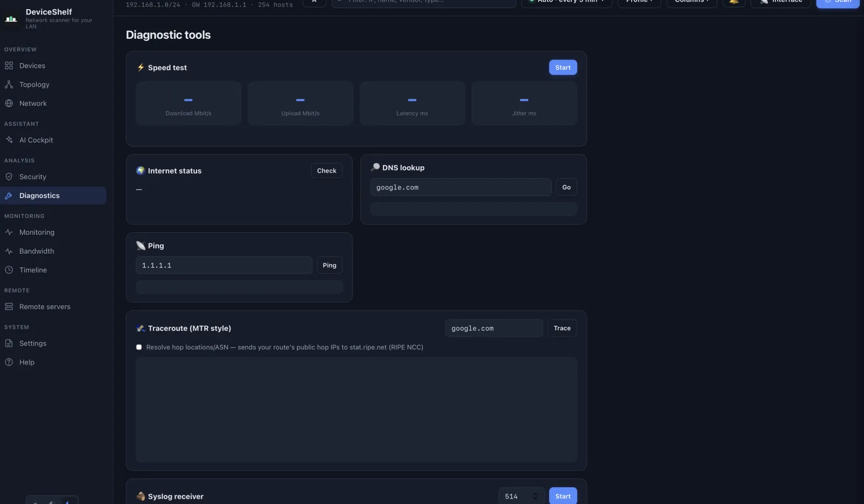Run DNS lookup with Go button
The image size is (864, 504).
coord(566,187)
